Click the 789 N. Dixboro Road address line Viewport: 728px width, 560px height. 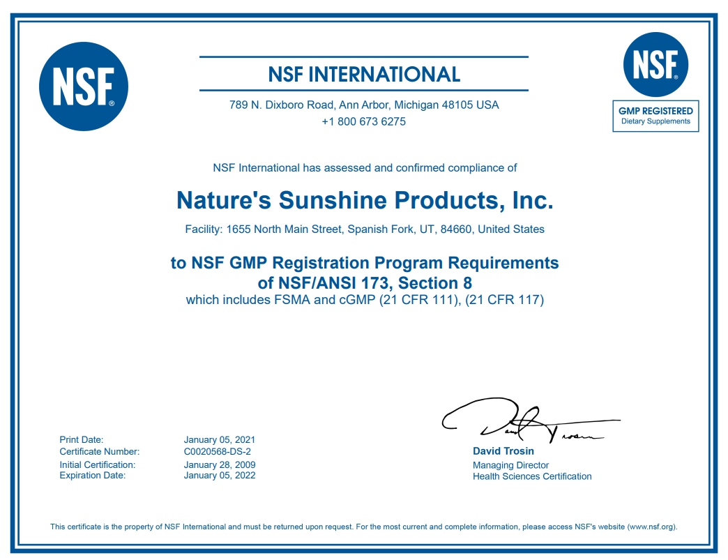pos(364,105)
